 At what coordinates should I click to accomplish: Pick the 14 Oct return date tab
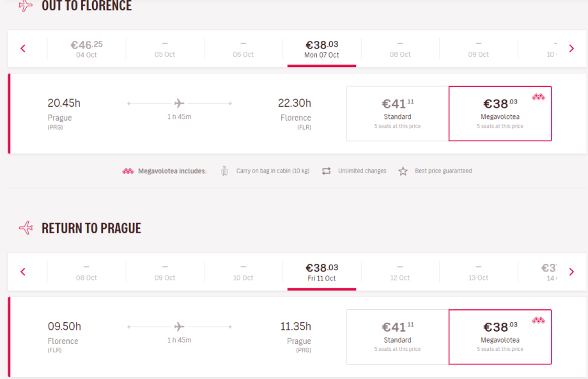click(x=549, y=272)
